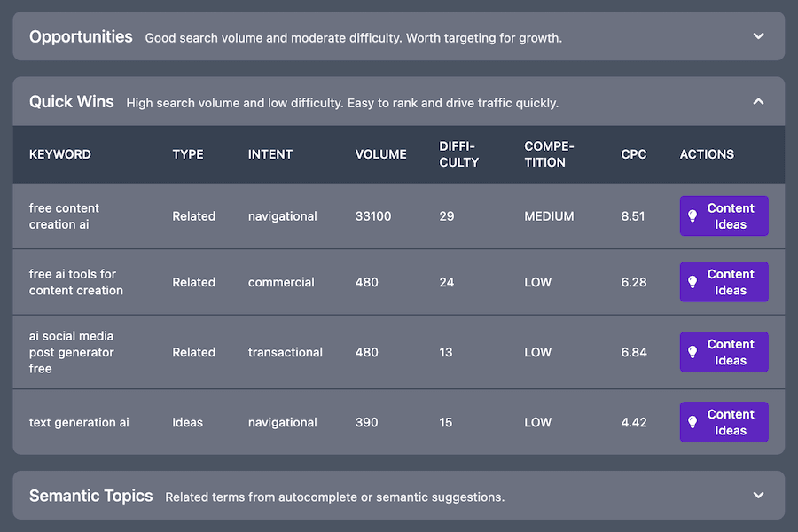Sort the table by the KEYWORD column
The image size is (798, 532).
point(59,153)
